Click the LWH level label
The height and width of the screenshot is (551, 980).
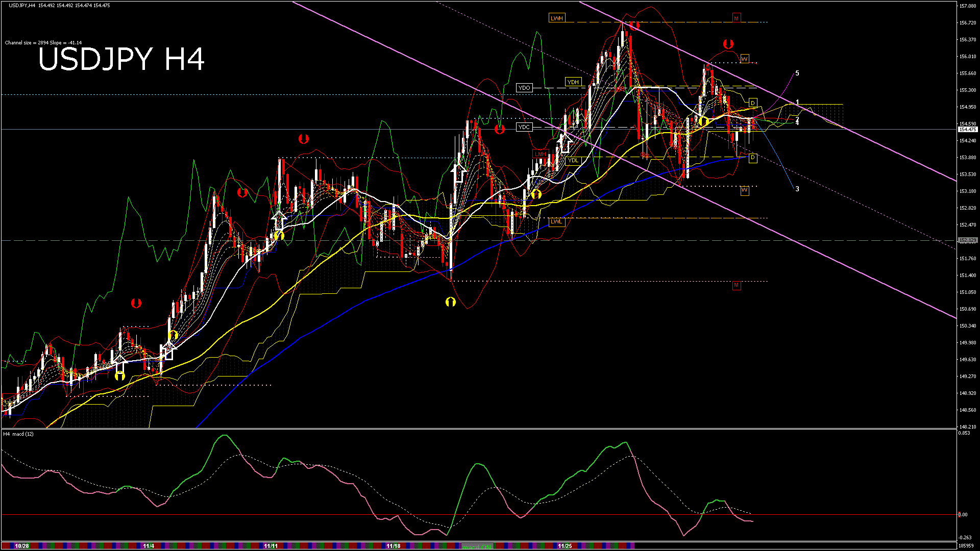click(x=556, y=18)
